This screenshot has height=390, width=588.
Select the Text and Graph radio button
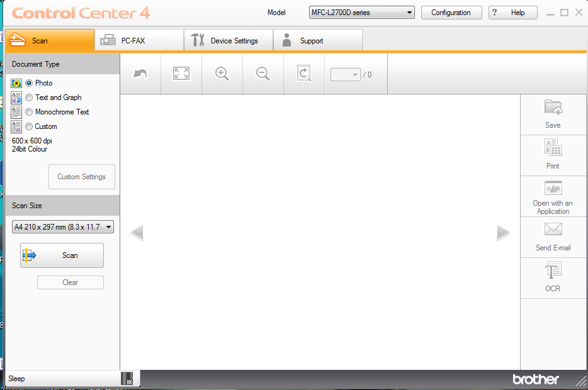pyautogui.click(x=29, y=97)
